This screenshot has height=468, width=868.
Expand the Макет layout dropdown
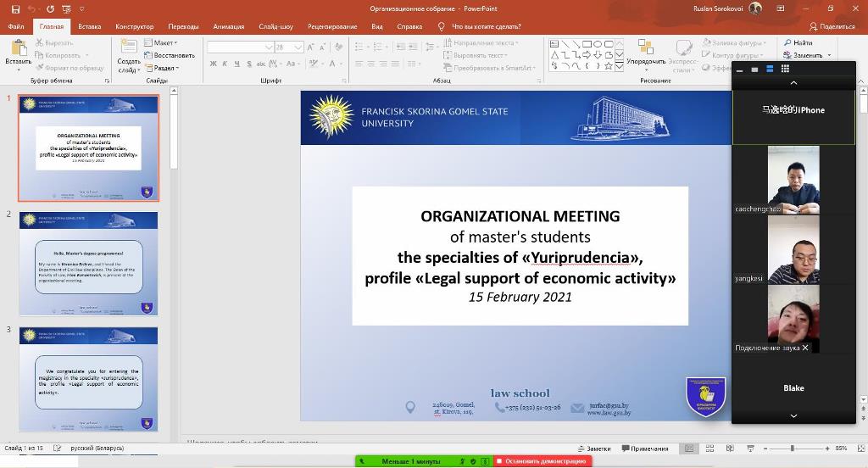pos(161,42)
